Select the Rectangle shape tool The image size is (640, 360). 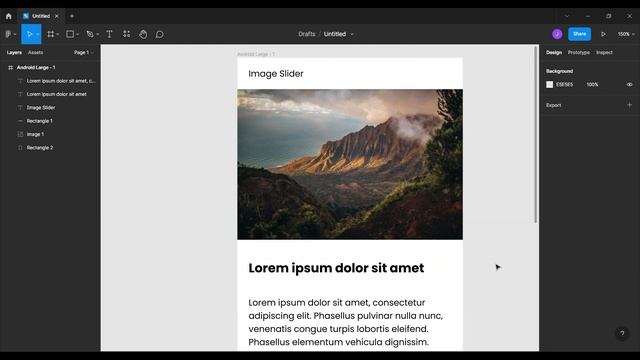(70, 34)
